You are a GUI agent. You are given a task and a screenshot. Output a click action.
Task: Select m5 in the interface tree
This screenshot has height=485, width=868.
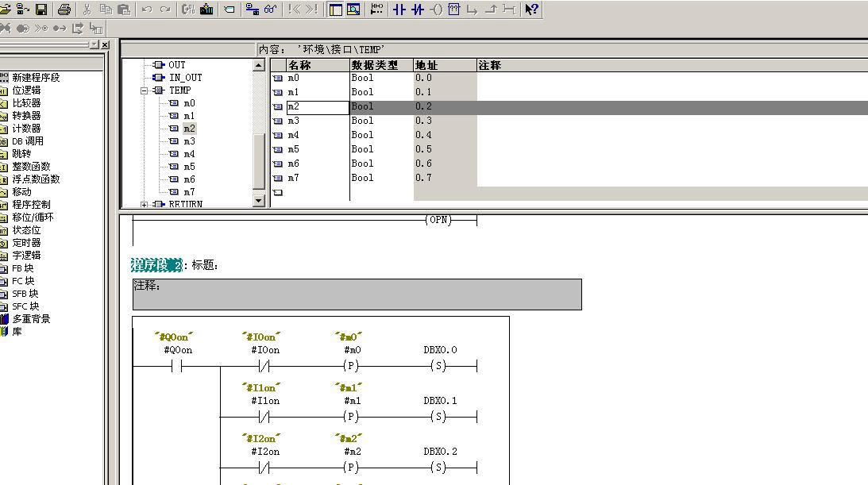(x=189, y=167)
